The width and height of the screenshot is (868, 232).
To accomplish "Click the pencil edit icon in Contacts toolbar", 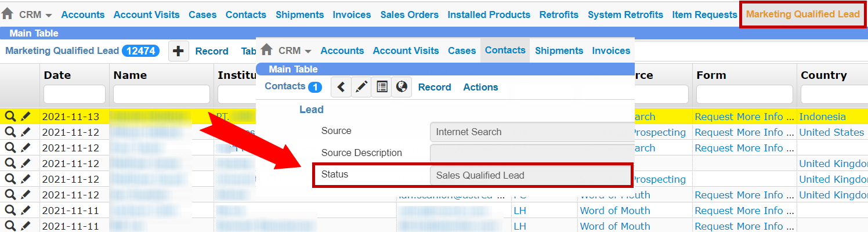I will [x=361, y=87].
